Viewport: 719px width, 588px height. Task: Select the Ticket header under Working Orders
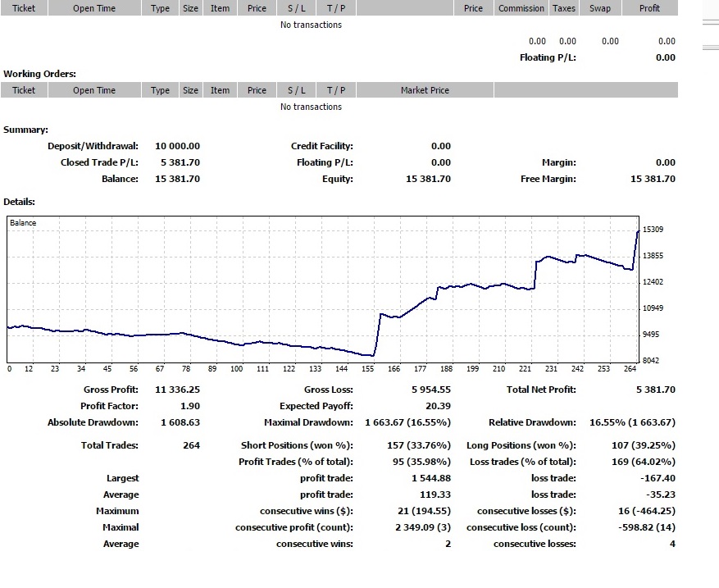(24, 90)
